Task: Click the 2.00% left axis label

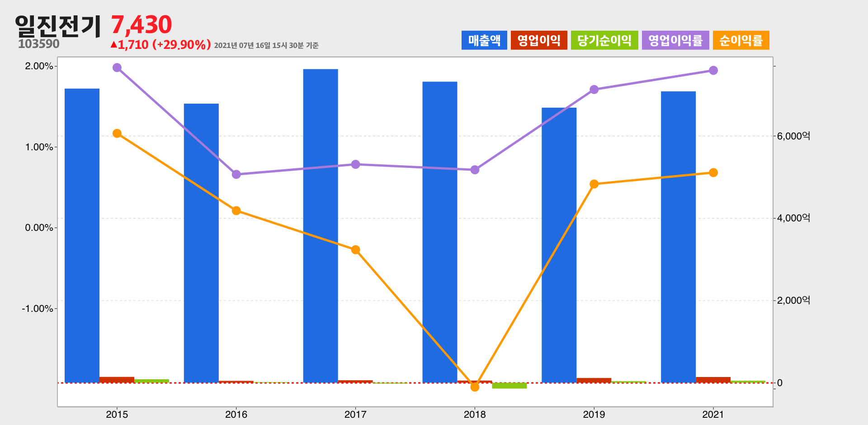Action: pos(39,66)
